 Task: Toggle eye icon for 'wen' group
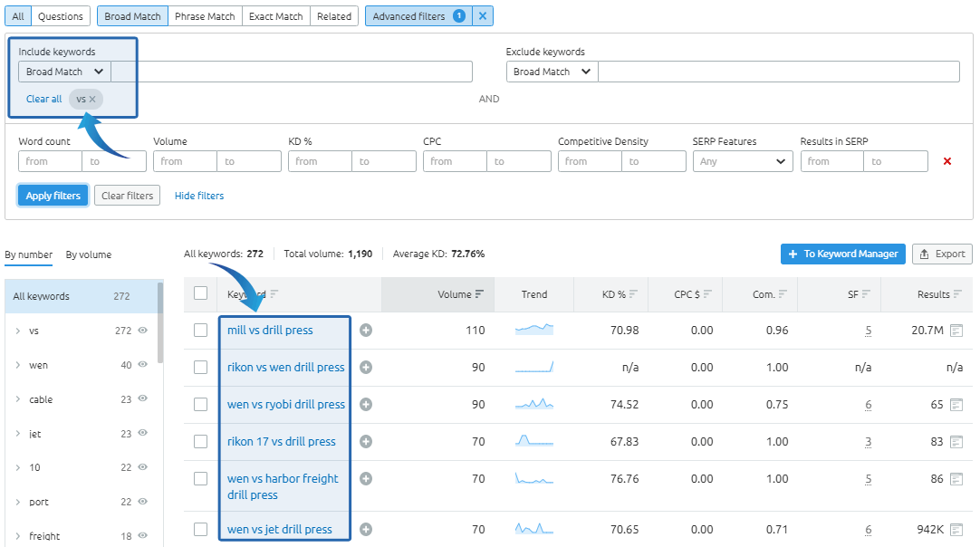tap(142, 364)
